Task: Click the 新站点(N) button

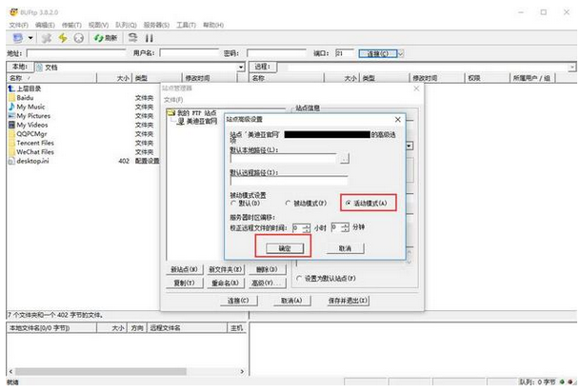Action: [x=184, y=269]
